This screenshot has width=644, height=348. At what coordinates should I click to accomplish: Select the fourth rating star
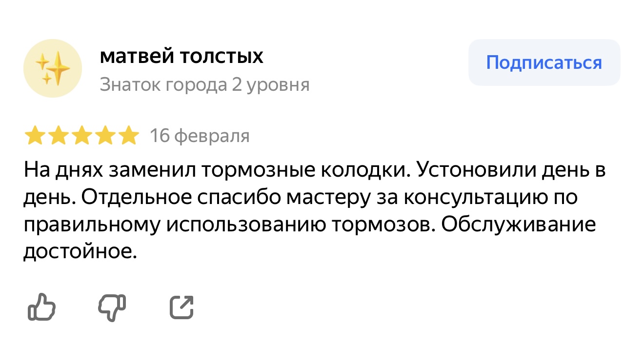(105, 136)
